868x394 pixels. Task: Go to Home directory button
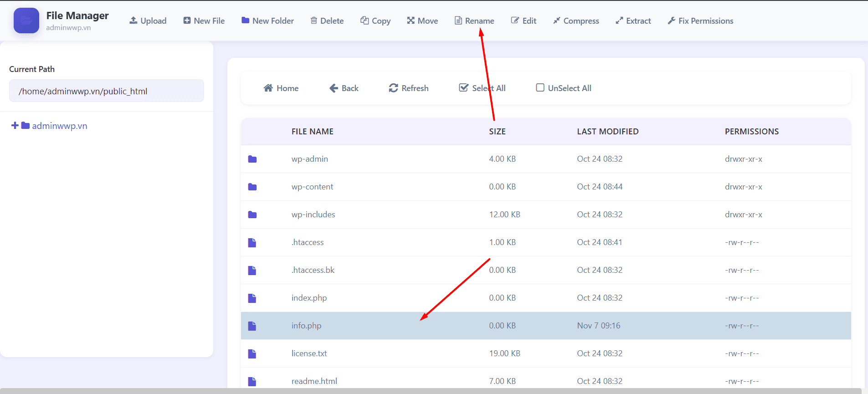(x=281, y=88)
